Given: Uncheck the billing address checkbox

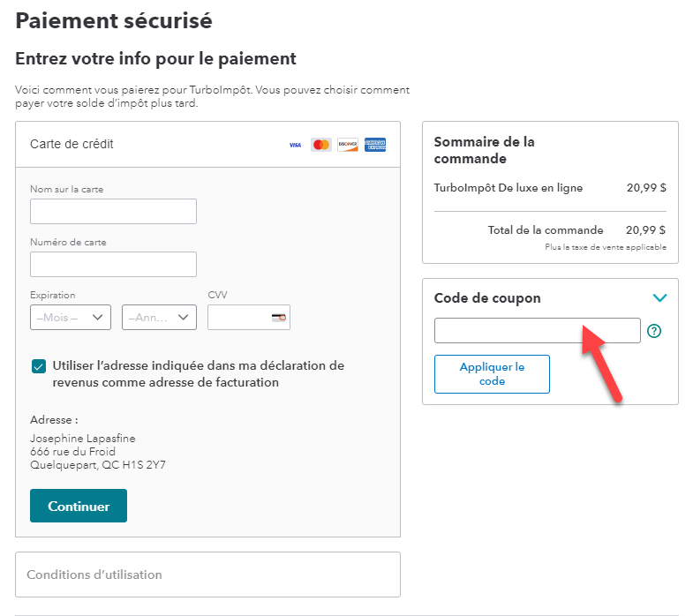Looking at the screenshot, I should click(x=38, y=366).
